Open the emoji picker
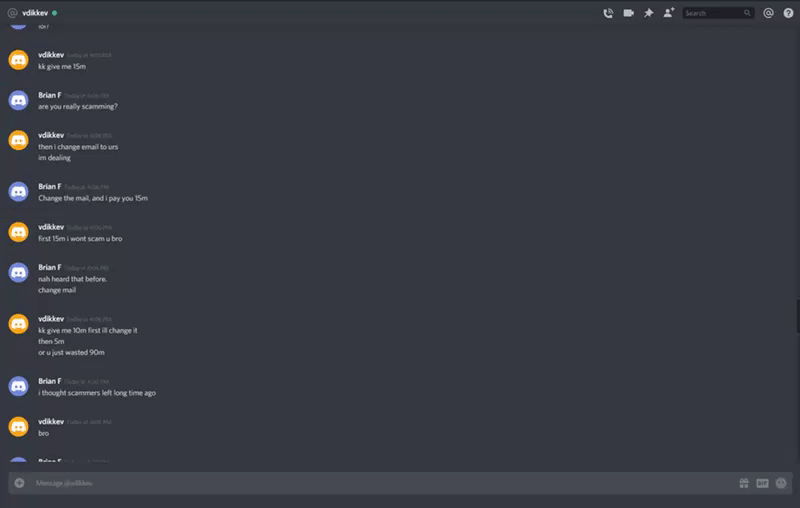Screen dimensions: 800x508 tap(781, 483)
